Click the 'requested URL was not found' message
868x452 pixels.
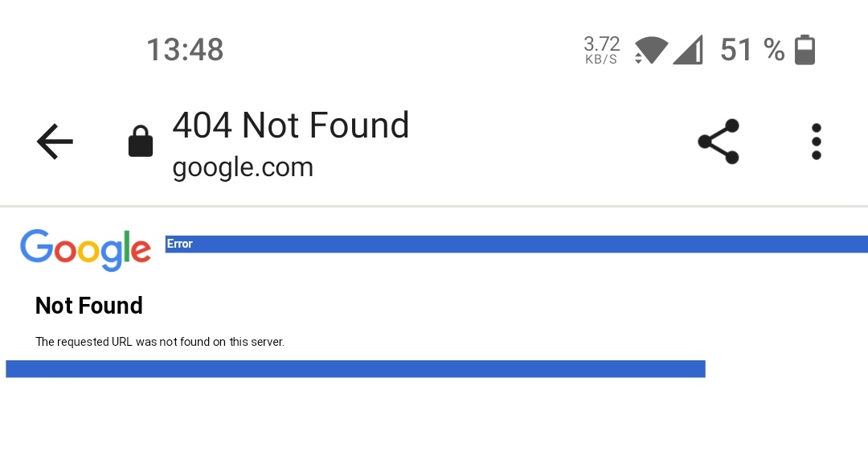point(160,342)
